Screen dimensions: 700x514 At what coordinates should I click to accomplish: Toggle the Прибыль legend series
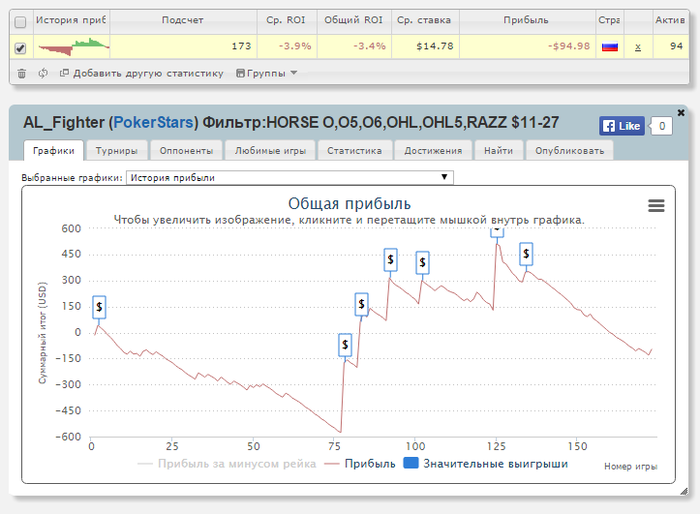pos(359,464)
